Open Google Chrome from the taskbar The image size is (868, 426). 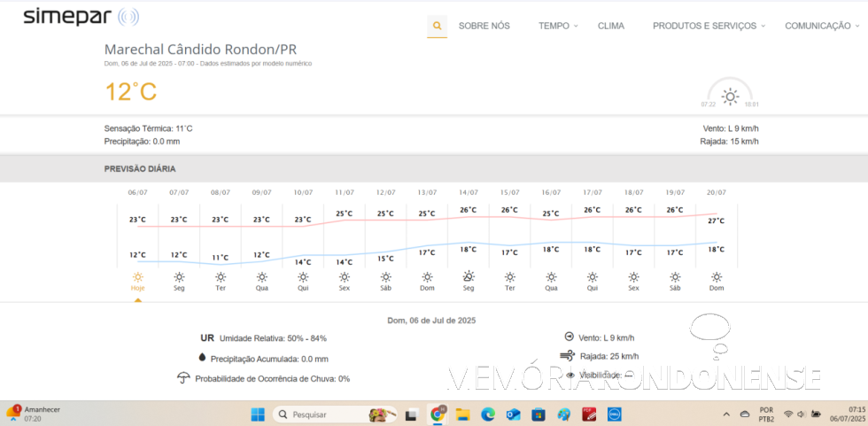click(x=438, y=414)
